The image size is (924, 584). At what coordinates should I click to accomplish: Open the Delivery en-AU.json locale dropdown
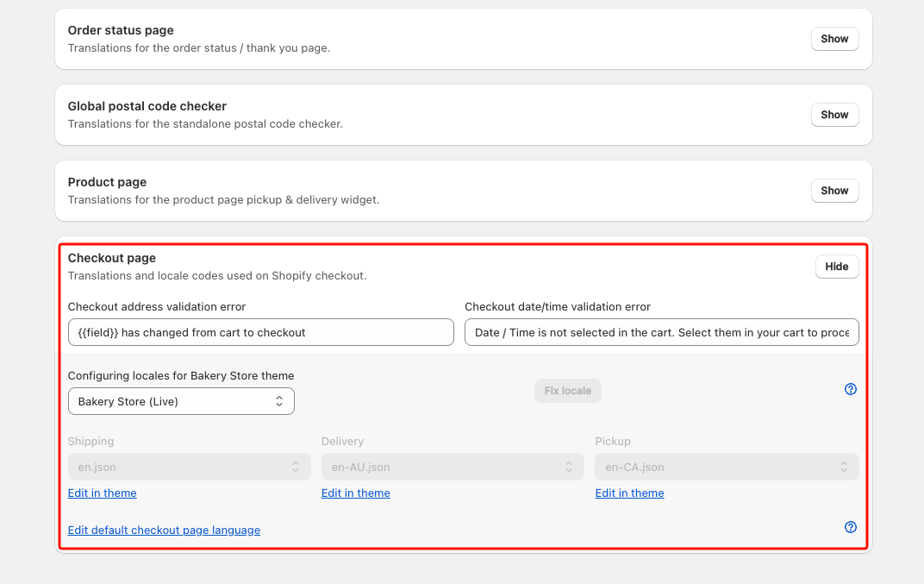pos(453,468)
